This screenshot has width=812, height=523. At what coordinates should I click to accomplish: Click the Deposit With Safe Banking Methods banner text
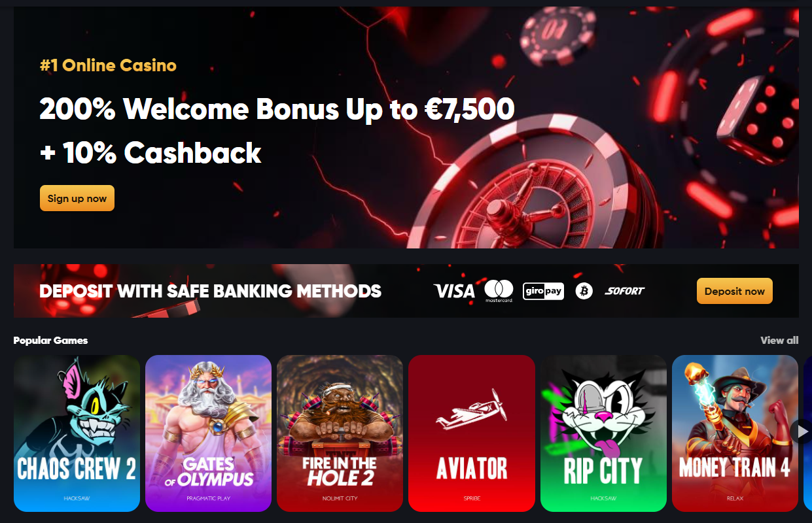click(211, 291)
